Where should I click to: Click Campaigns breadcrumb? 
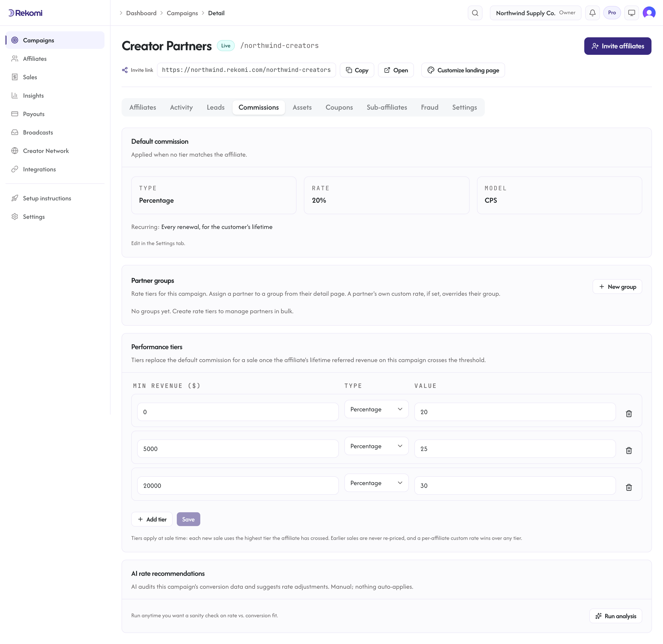pyautogui.click(x=182, y=13)
